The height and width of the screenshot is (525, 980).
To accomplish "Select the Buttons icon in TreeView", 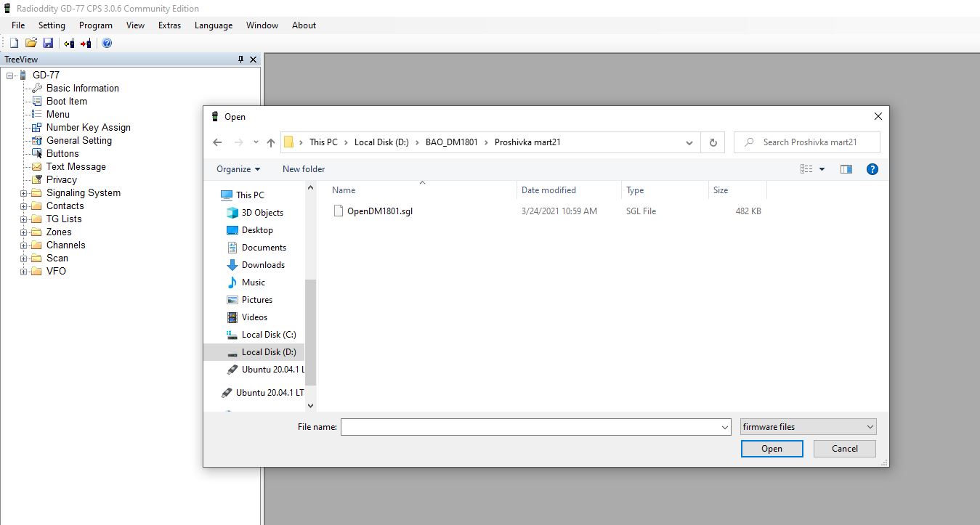I will tap(38, 153).
